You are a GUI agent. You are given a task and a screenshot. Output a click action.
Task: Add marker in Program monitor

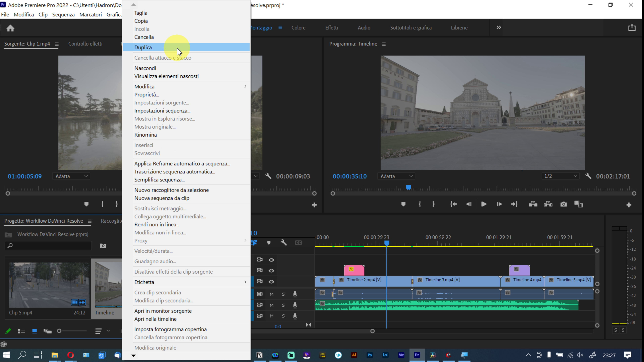[x=403, y=204]
